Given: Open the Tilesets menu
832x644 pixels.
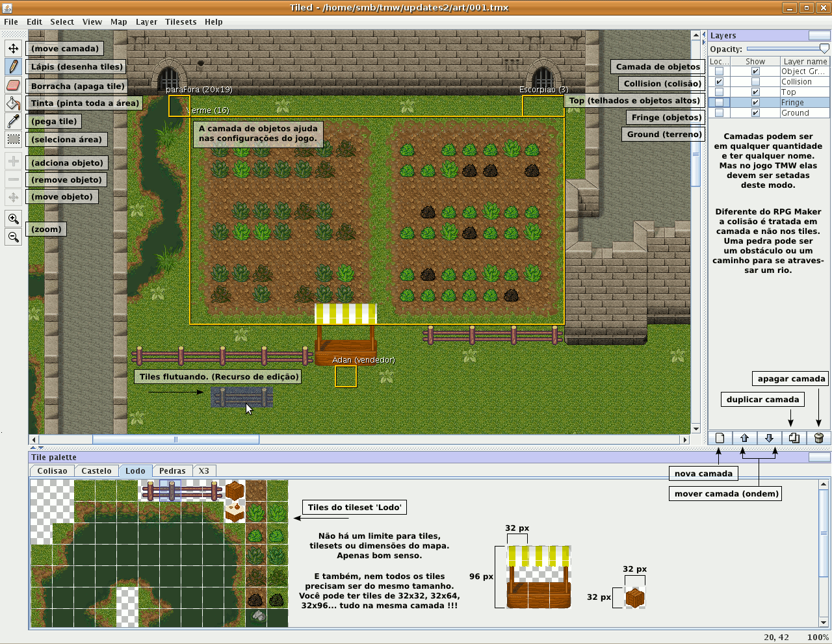Looking at the screenshot, I should pyautogui.click(x=181, y=21).
